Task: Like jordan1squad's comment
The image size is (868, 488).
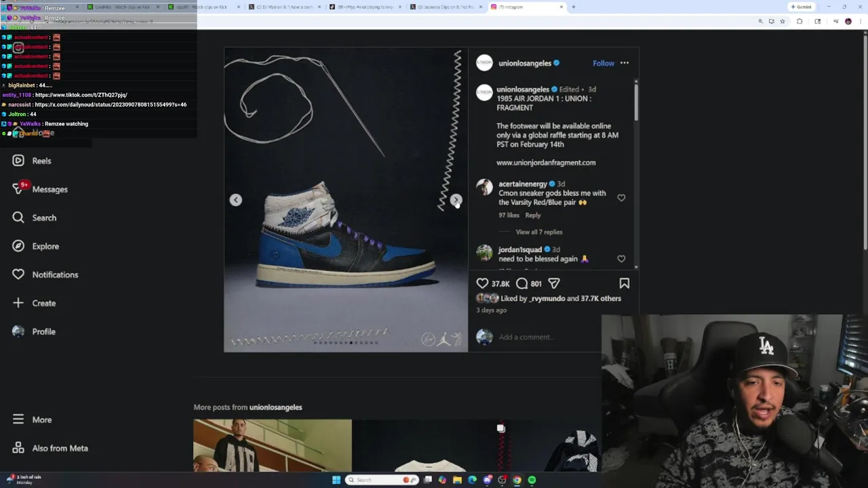Action: [x=621, y=258]
